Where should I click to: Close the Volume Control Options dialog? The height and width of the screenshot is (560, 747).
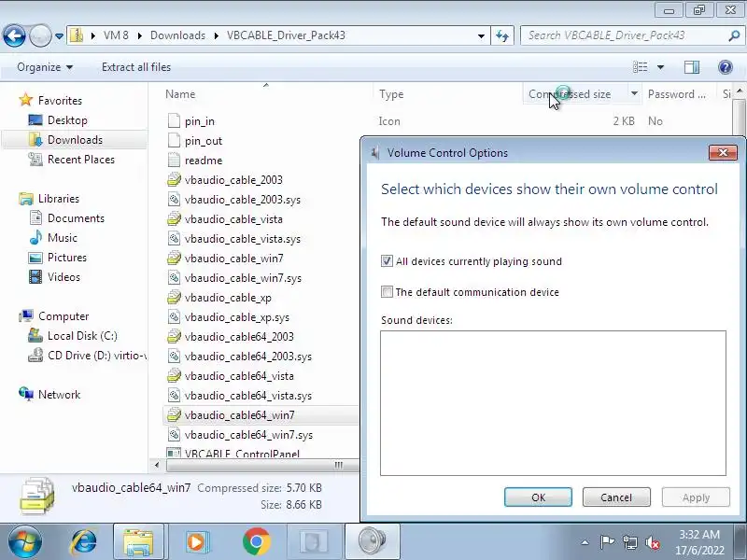point(723,152)
